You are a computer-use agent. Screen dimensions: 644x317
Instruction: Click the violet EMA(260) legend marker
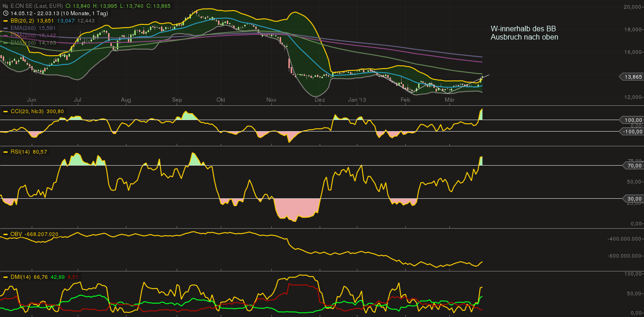[x=6, y=28]
